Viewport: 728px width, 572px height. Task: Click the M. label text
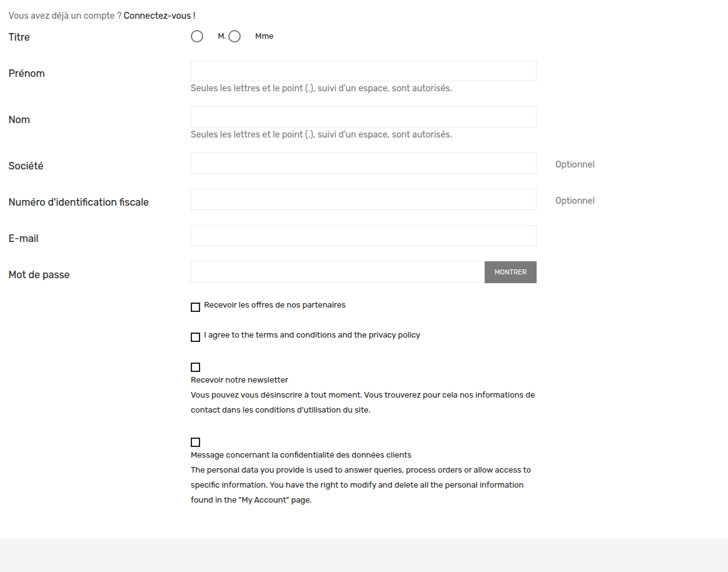pos(222,36)
